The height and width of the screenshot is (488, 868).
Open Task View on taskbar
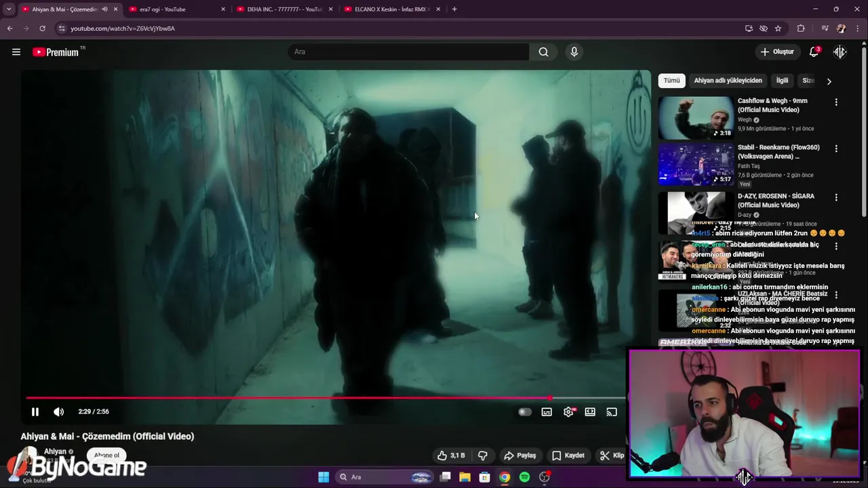tap(446, 477)
